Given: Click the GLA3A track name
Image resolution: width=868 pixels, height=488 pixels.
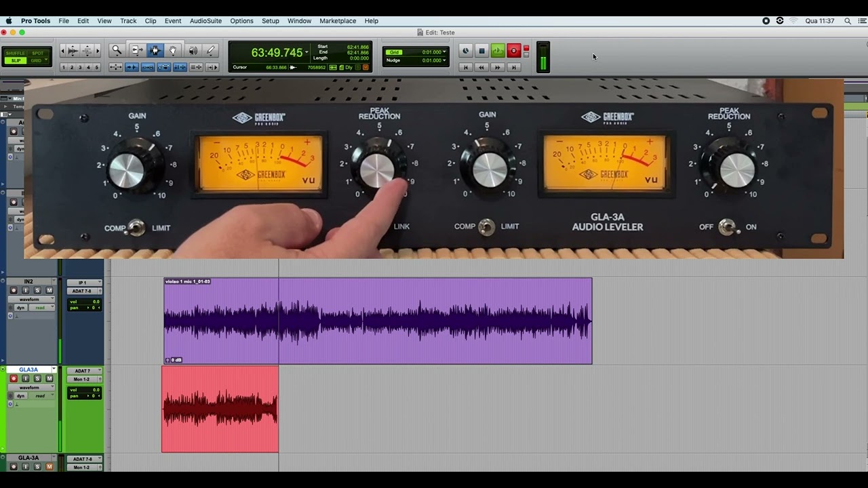Looking at the screenshot, I should pyautogui.click(x=28, y=369).
